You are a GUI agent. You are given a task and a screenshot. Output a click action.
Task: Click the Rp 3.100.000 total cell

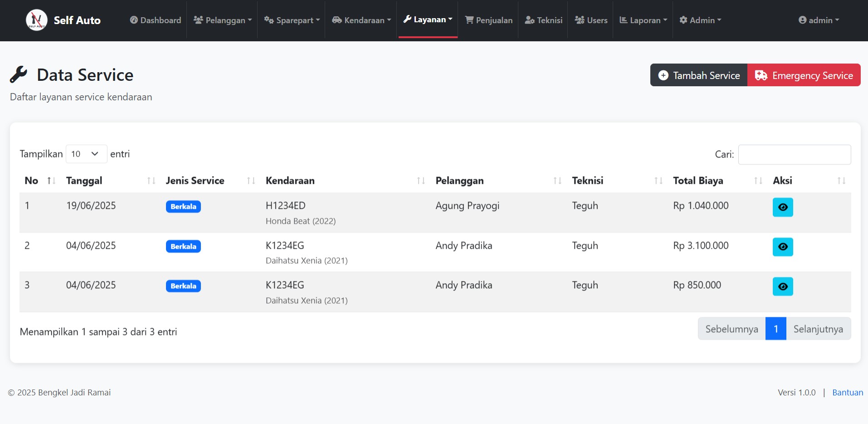click(x=701, y=246)
